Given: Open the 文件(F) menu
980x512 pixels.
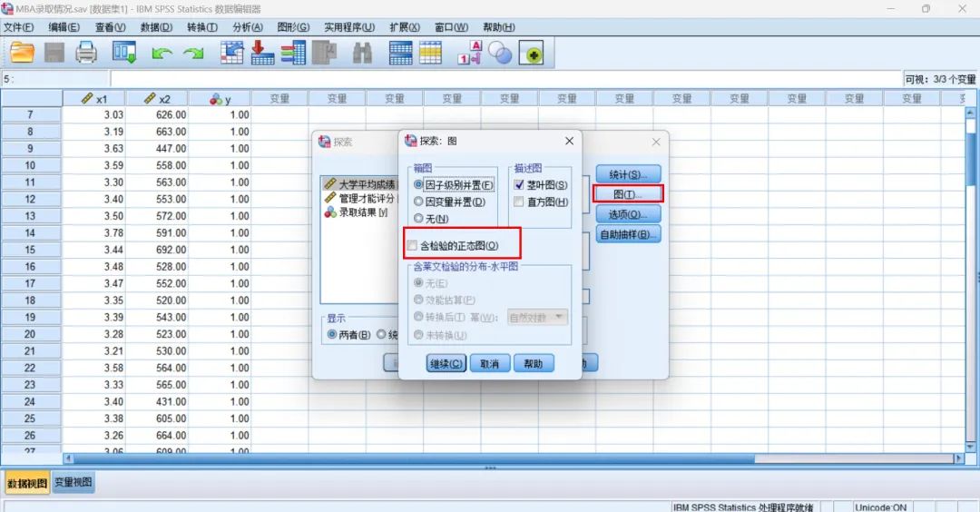Looking at the screenshot, I should tap(19, 27).
